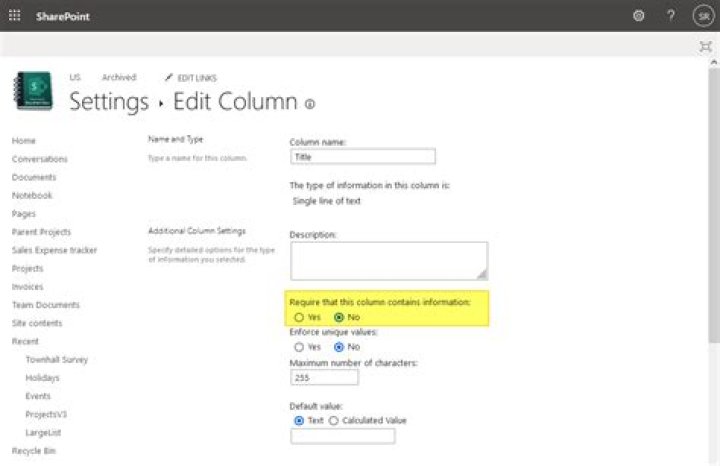Open the app launcher waffle icon
This screenshot has width=720, height=466.
[x=15, y=16]
